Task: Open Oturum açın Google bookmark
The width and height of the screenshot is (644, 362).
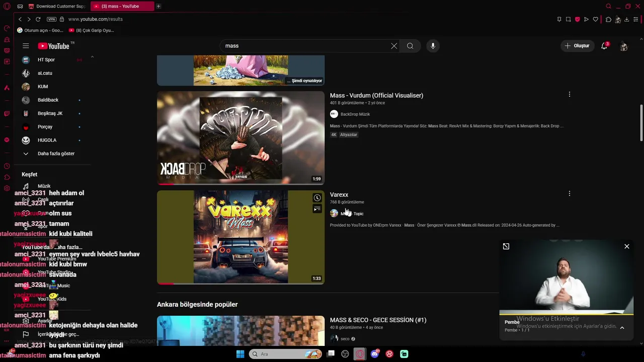Action: coord(40,30)
